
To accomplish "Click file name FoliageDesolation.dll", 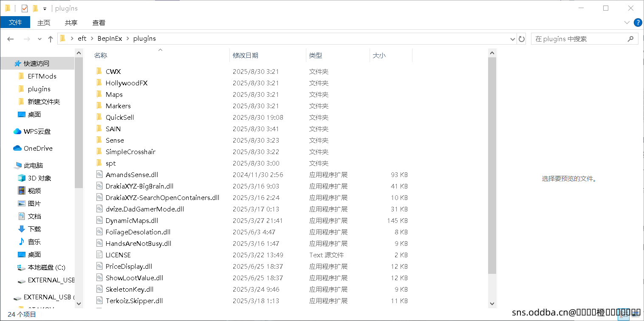I will pos(138,232).
